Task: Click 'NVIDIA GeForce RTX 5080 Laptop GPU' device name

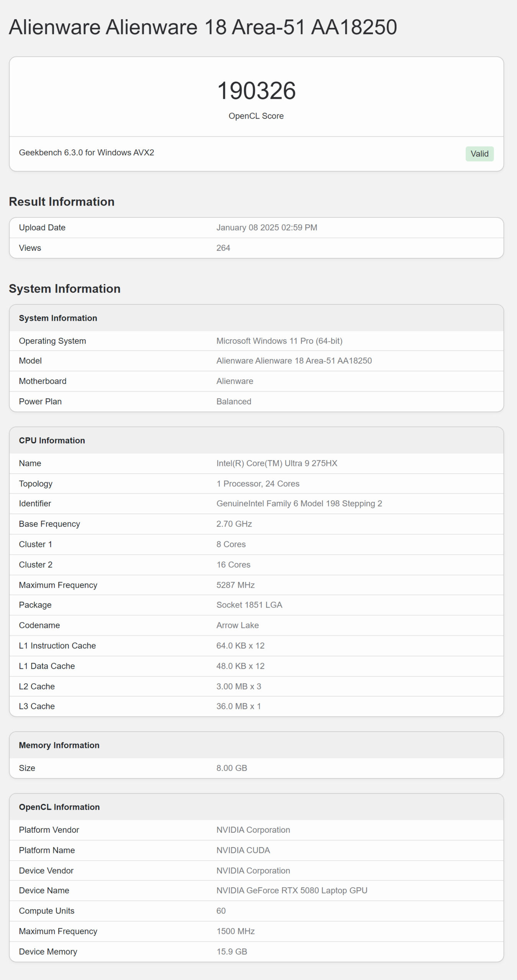Action: click(292, 890)
